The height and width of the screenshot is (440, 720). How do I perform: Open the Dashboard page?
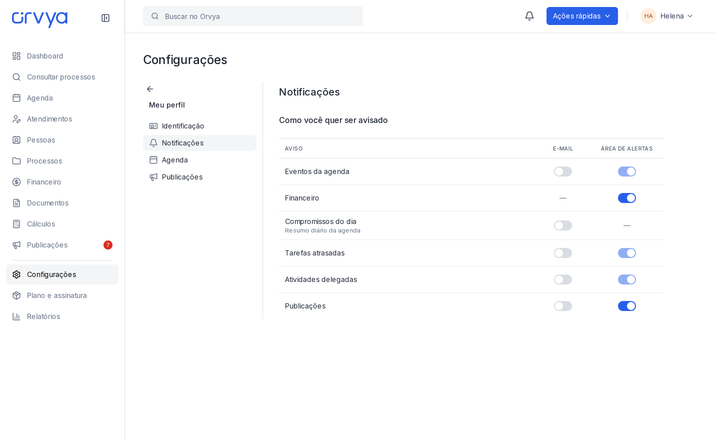(62, 56)
